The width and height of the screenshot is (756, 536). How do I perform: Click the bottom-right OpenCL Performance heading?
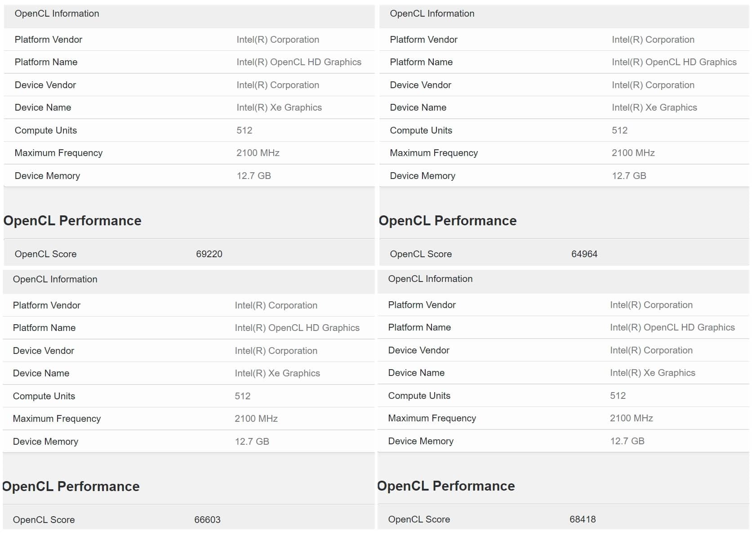tap(446, 486)
